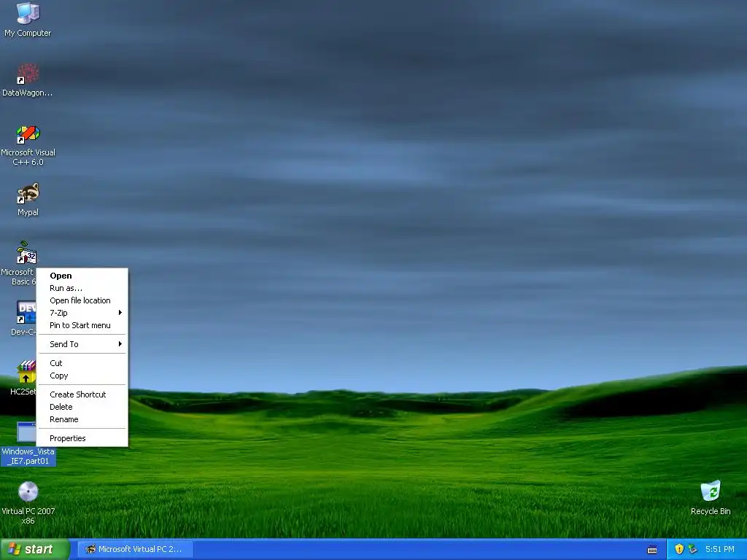The height and width of the screenshot is (560, 747).
Task: Expand the 7-Zip submenu
Action: (x=82, y=313)
